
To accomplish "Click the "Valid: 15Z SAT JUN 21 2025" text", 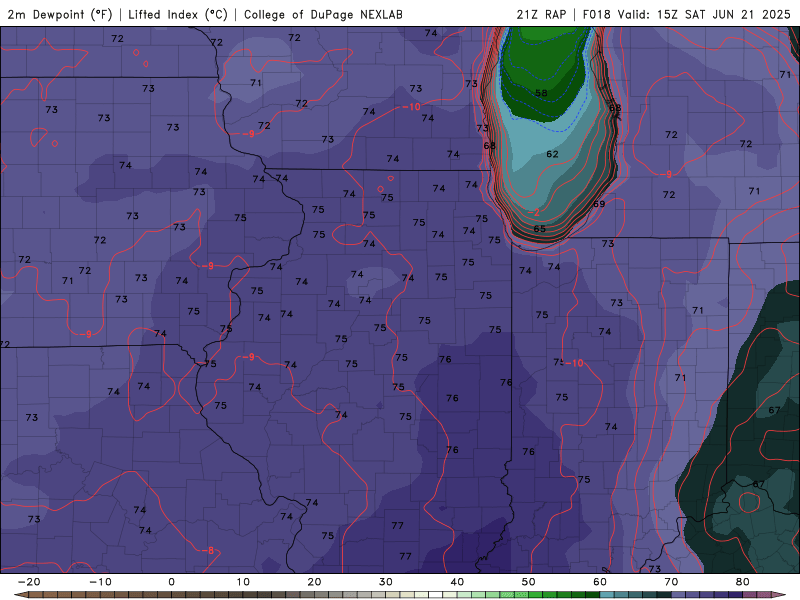I will (704, 14).
